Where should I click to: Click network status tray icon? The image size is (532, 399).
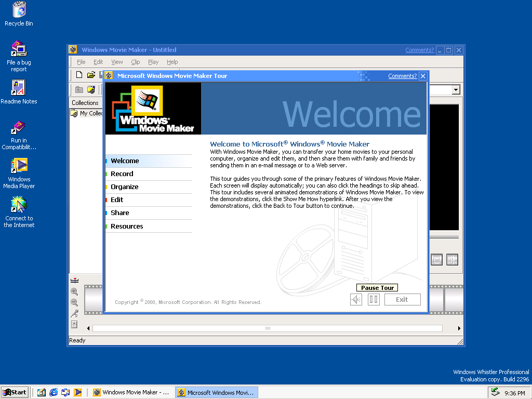click(496, 393)
